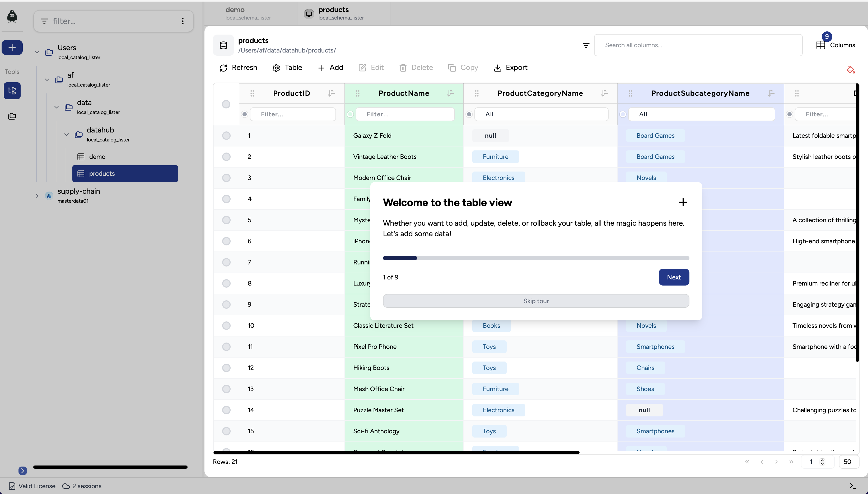Click the red clear-formatting paint bucket icon

(850, 70)
